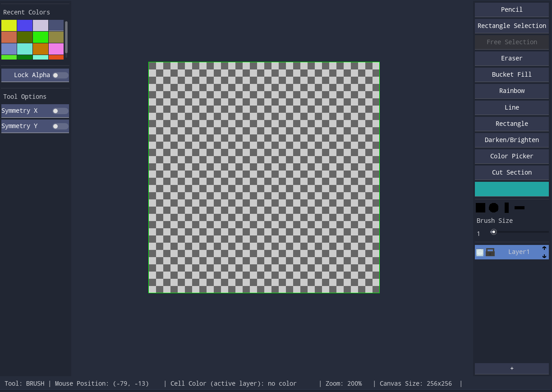Image resolution: width=552 pixels, height=392 pixels.
Task: Turn on Symmetry Y
Action: pyautogui.click(x=60, y=126)
